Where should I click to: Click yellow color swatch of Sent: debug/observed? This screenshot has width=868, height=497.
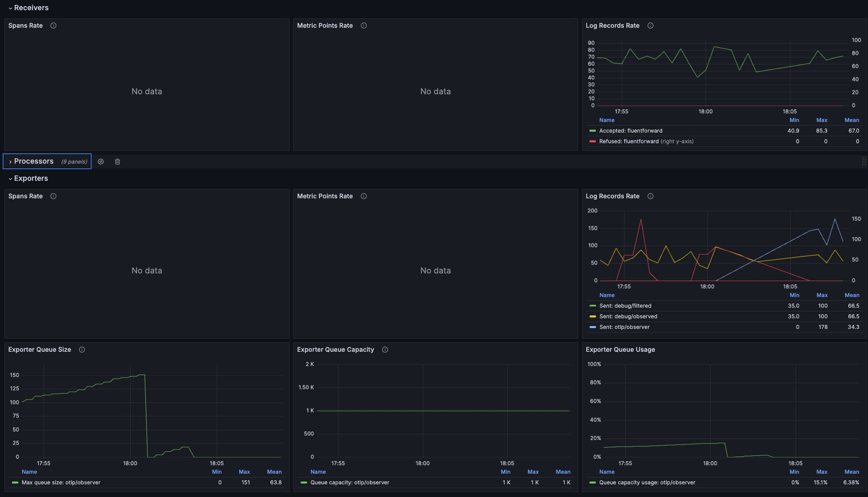[x=593, y=317]
